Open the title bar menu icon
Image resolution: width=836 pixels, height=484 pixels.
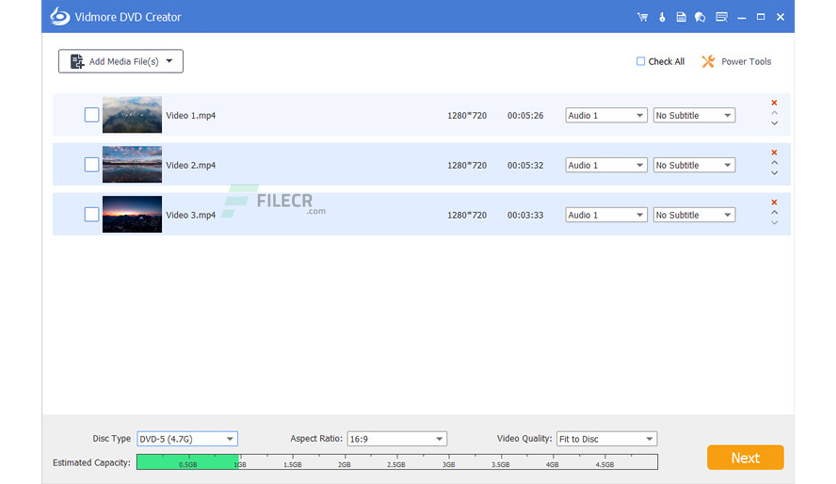(721, 17)
